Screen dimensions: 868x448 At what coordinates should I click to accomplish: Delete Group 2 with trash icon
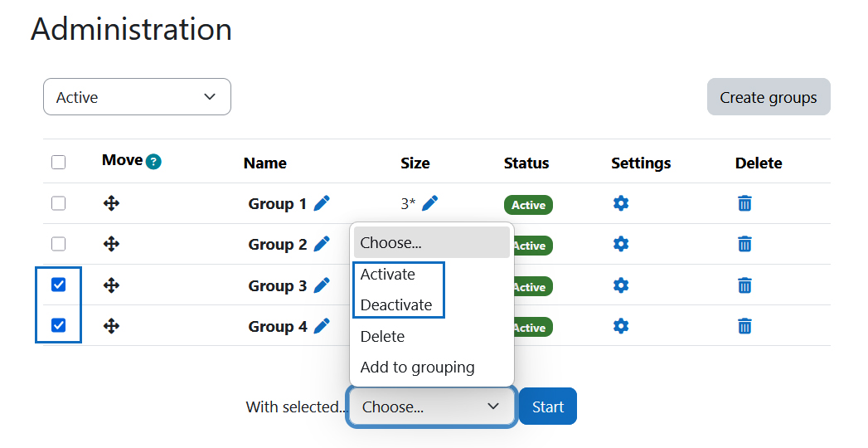(744, 244)
